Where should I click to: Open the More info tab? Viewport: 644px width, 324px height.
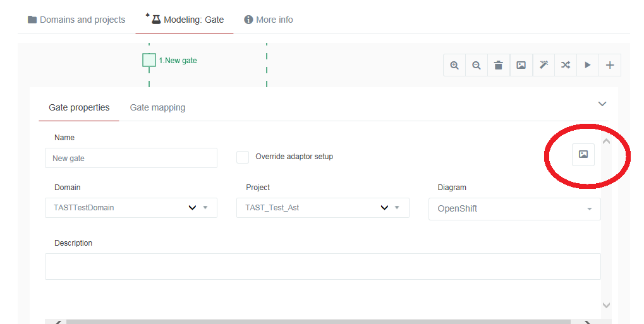tap(269, 20)
